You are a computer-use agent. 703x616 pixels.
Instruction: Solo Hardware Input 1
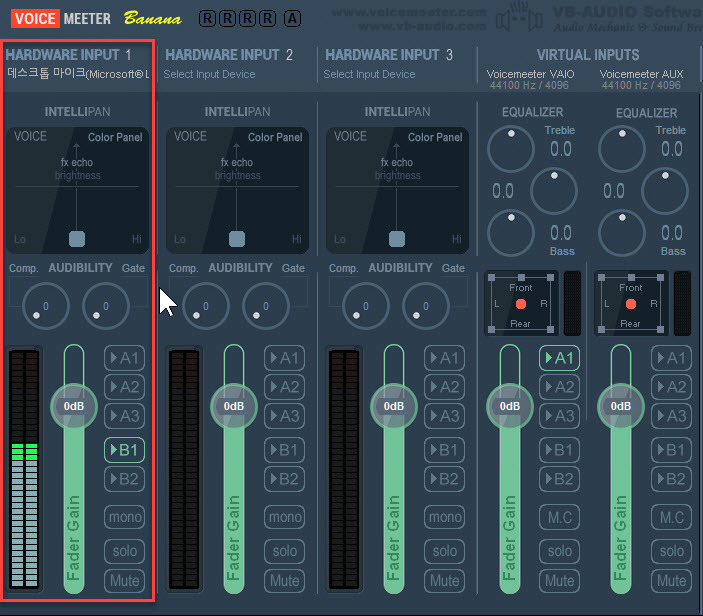pyautogui.click(x=125, y=551)
